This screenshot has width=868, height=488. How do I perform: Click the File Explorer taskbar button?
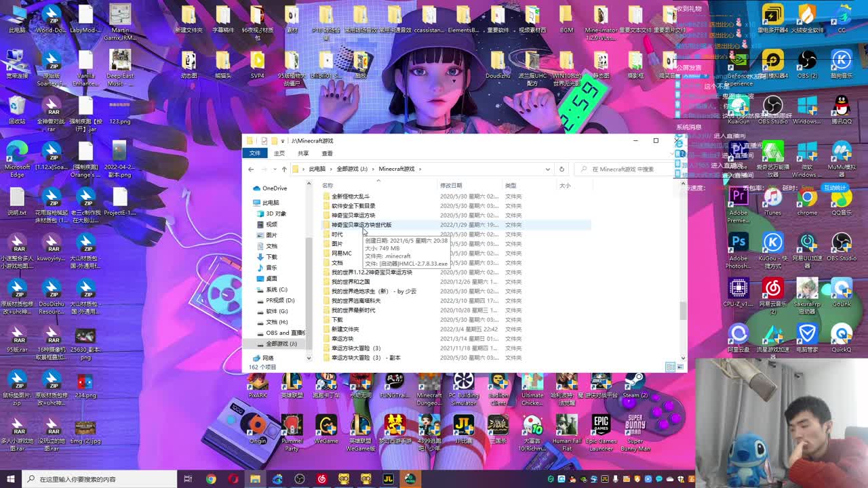tap(255, 479)
